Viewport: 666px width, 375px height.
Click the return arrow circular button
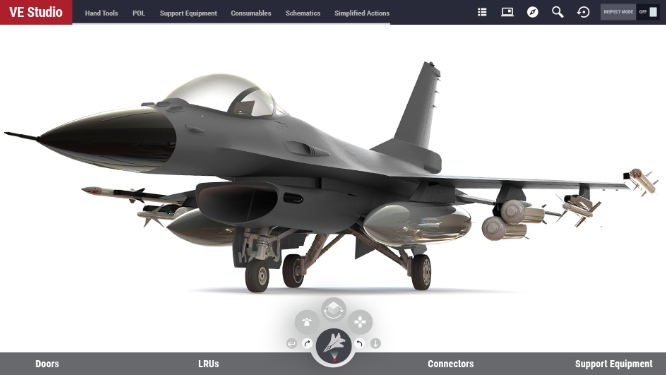point(291,343)
